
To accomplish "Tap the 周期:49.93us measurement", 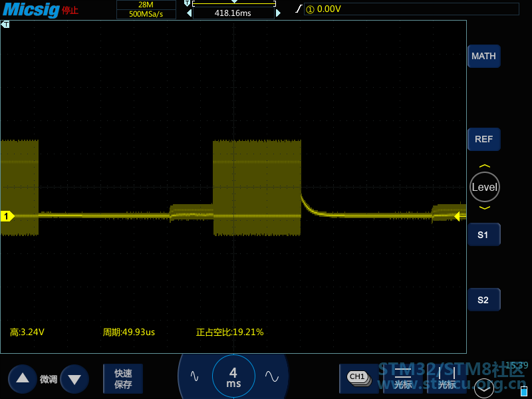I will tap(129, 332).
